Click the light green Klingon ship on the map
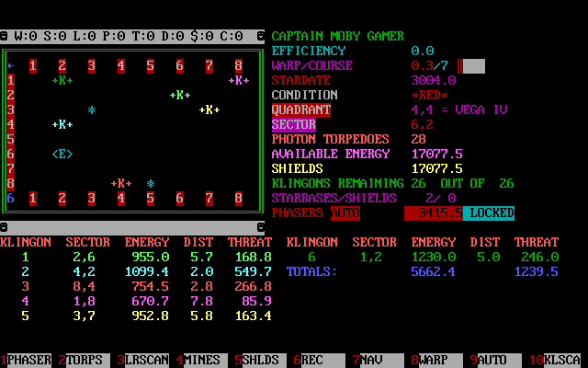Image resolution: width=588 pixels, height=368 pixels. (180, 95)
